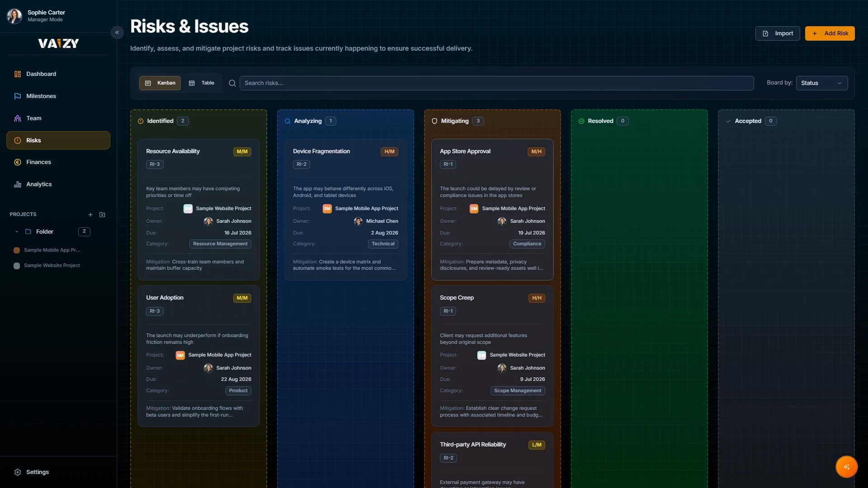Open the Folder tree item

pyautogui.click(x=45, y=232)
